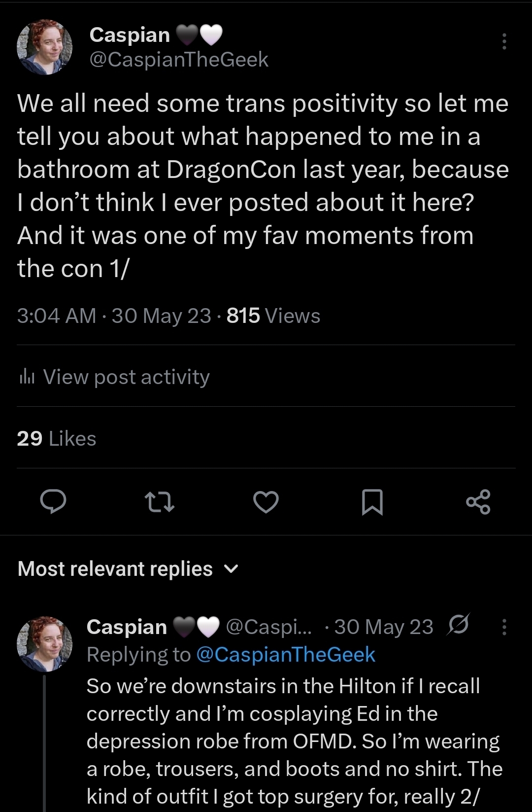This screenshot has width=532, height=812.
Task: Tap the @CaspianTheGeek handle under name
Action: click(178, 60)
